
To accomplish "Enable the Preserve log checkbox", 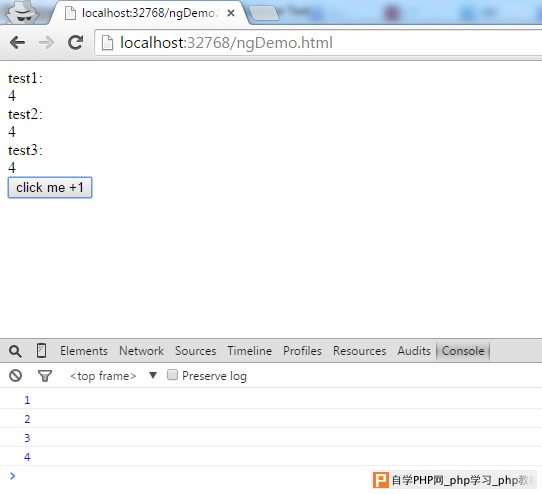I will [172, 375].
